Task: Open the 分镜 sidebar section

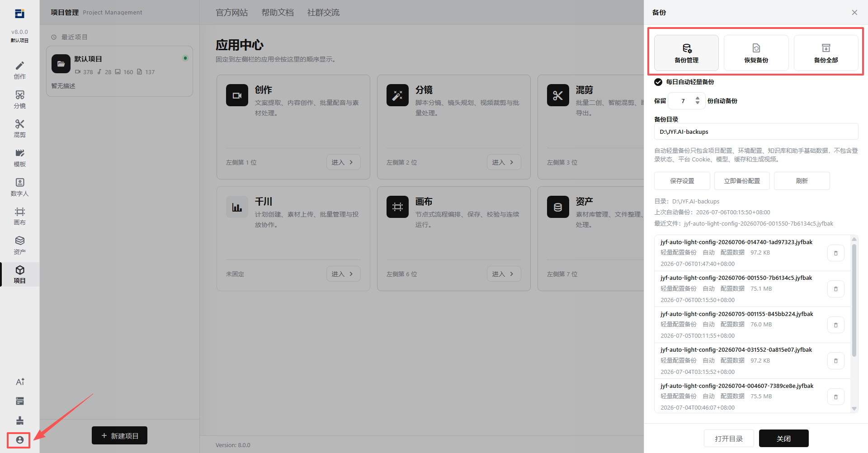Action: (x=19, y=99)
